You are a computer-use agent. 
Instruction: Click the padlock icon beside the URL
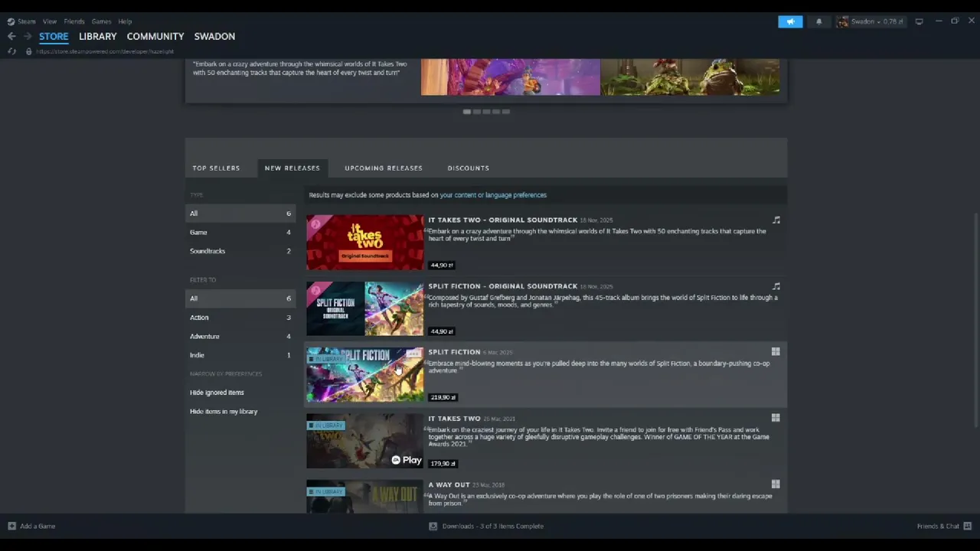click(29, 51)
